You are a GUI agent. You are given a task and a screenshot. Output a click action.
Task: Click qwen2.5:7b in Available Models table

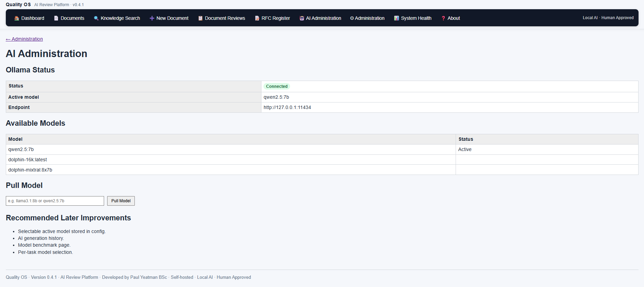[x=21, y=149]
